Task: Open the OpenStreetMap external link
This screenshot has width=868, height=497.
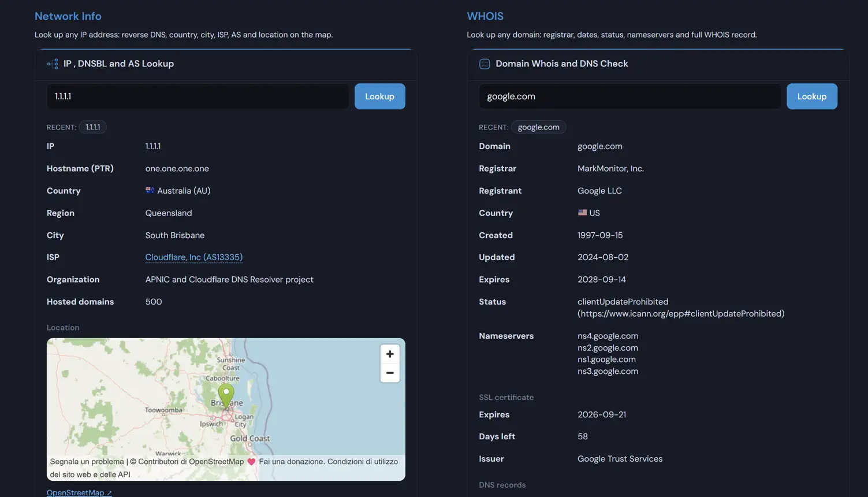Action: 79,492
